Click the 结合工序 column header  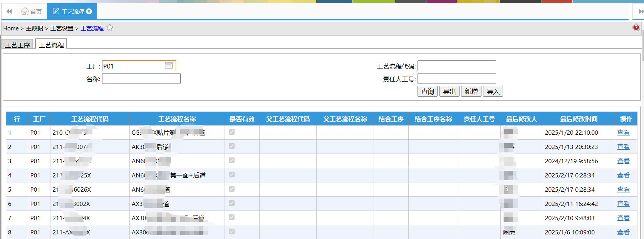coord(391,119)
